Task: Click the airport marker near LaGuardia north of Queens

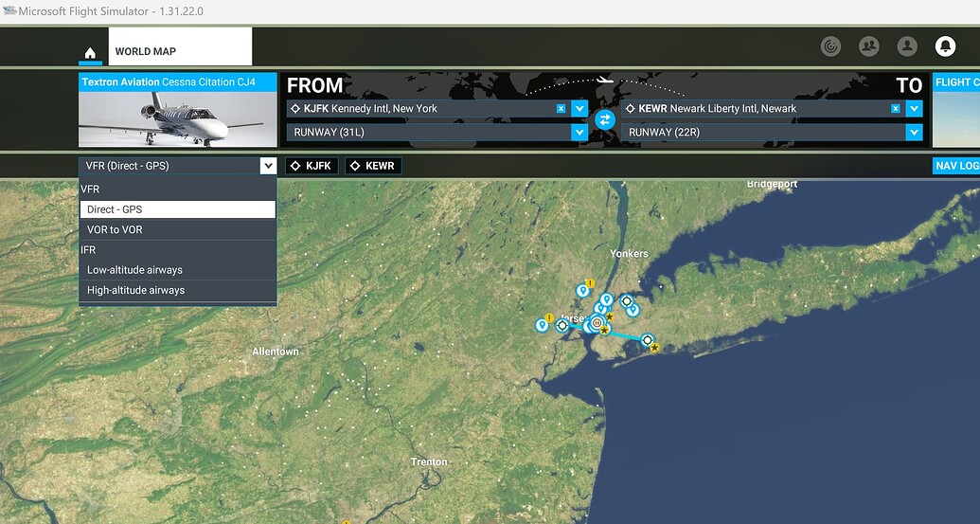Action: tap(626, 300)
